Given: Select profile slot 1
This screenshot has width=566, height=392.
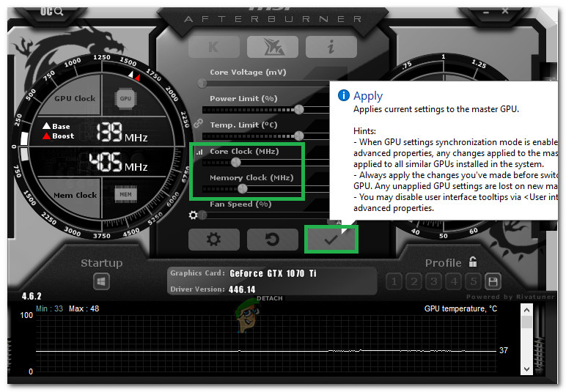Looking at the screenshot, I should pyautogui.click(x=394, y=281).
